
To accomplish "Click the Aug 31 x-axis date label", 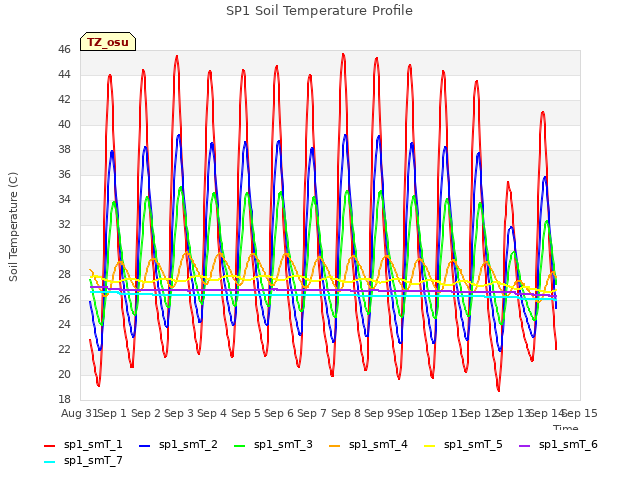I will point(79,413).
